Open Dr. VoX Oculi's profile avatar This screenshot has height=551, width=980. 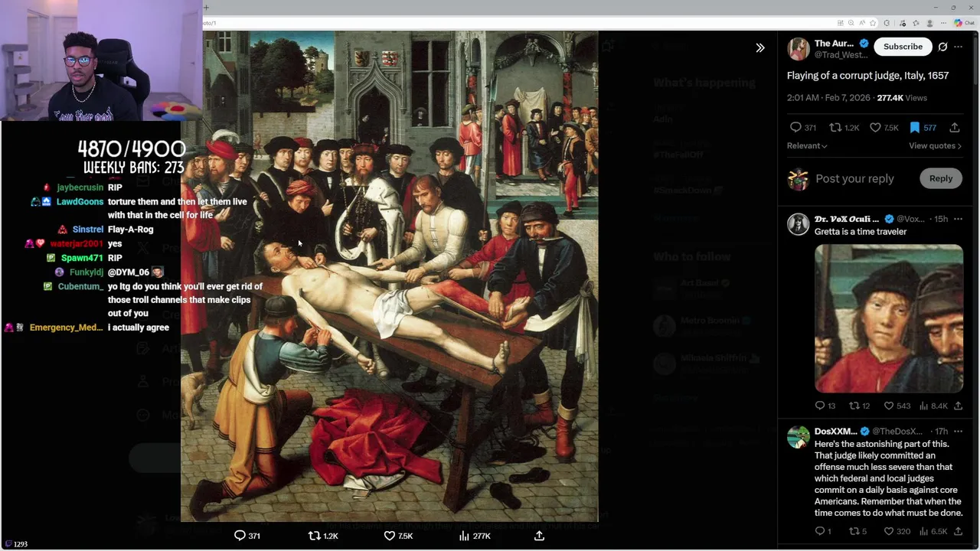click(799, 223)
